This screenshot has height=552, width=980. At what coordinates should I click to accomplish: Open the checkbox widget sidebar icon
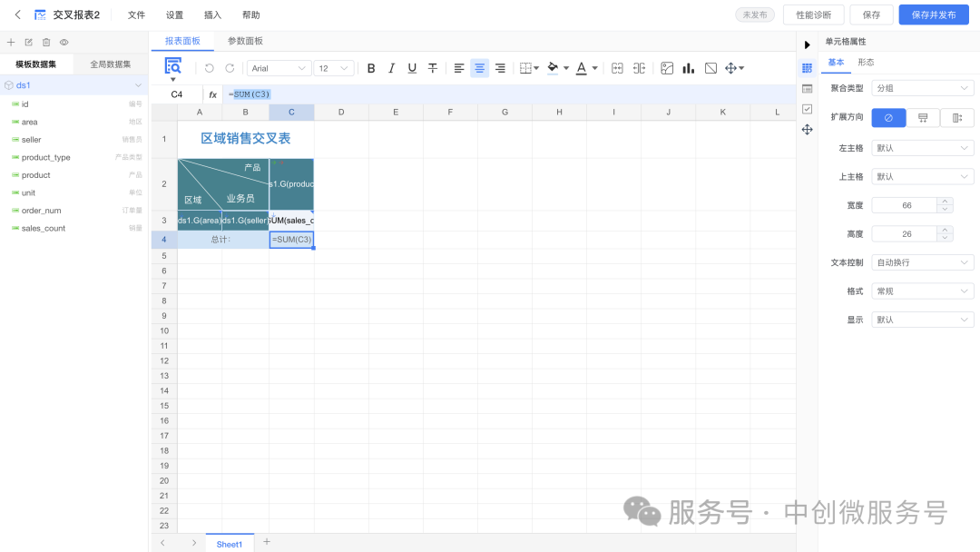coord(807,109)
